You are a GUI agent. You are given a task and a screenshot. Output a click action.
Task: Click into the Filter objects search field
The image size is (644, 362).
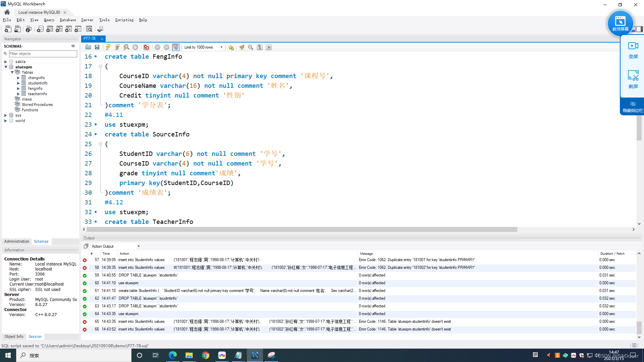click(x=43, y=54)
